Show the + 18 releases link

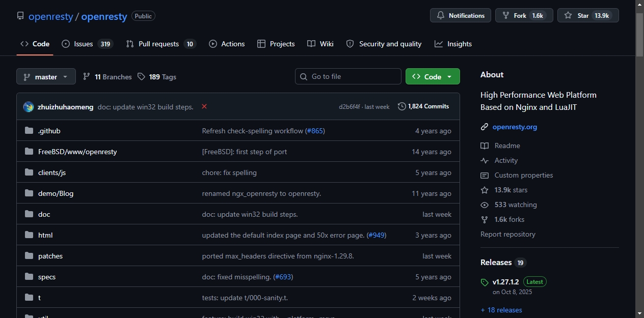(x=501, y=310)
